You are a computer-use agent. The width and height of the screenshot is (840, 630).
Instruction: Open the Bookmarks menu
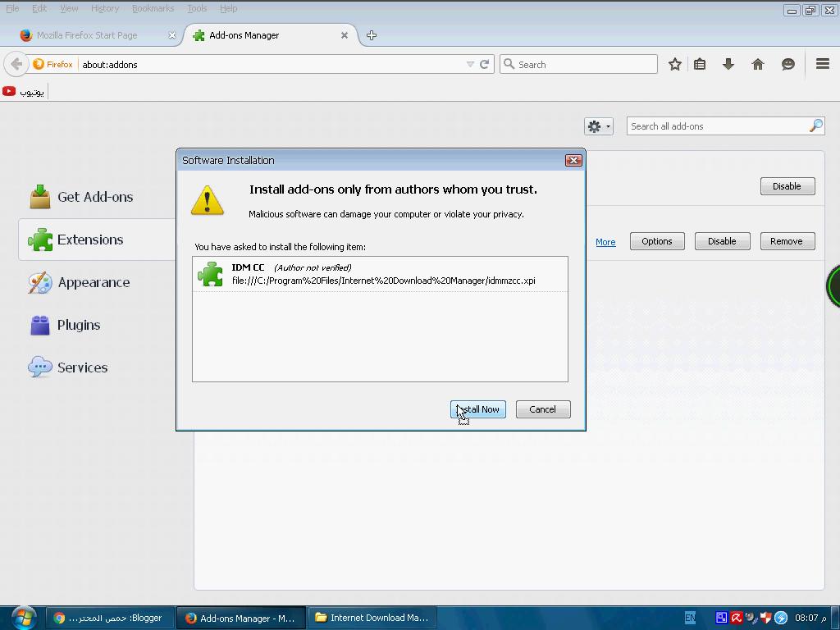click(153, 8)
